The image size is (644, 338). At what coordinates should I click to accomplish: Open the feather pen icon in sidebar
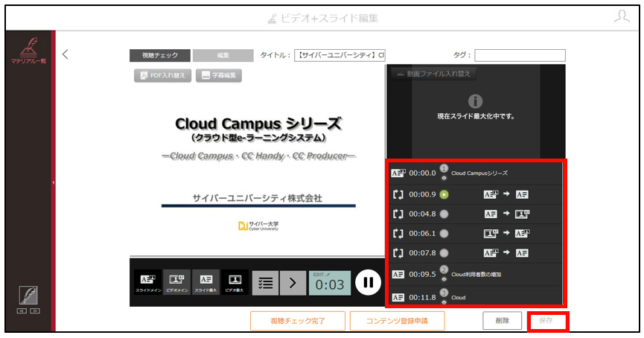click(28, 296)
